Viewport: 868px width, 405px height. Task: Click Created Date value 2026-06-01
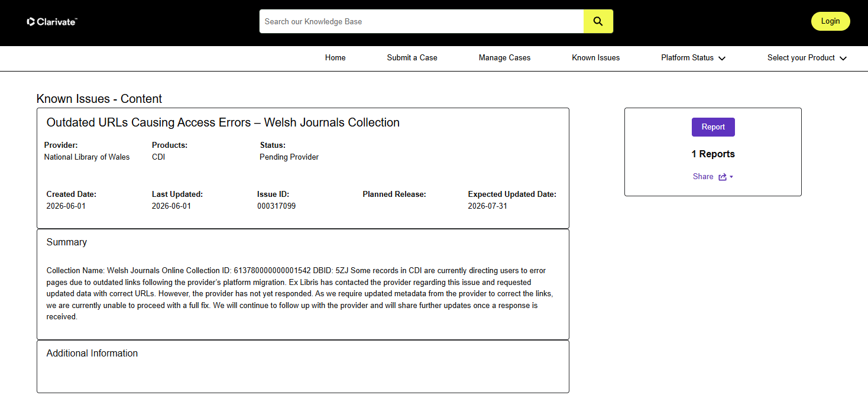(66, 206)
